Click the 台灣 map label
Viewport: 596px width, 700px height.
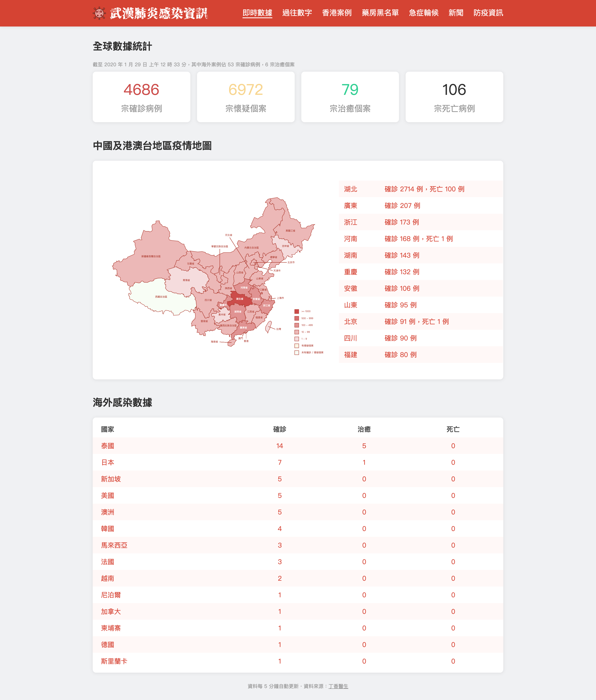[279, 329]
